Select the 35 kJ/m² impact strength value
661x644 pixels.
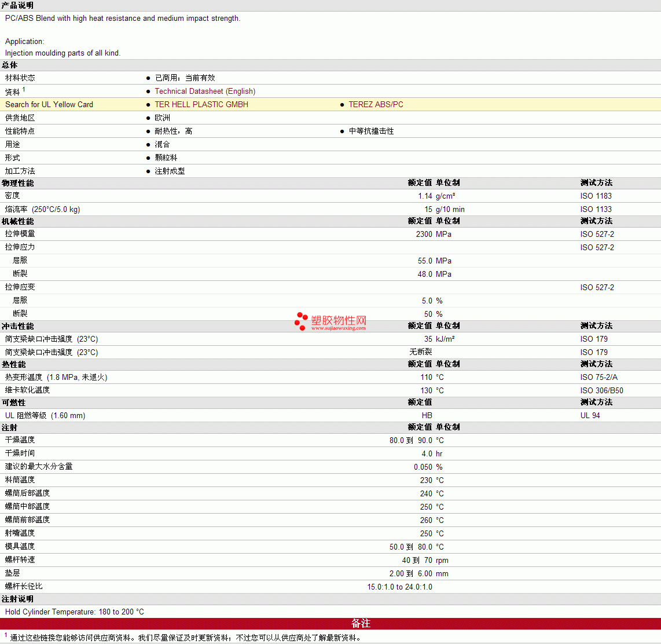[x=439, y=339]
